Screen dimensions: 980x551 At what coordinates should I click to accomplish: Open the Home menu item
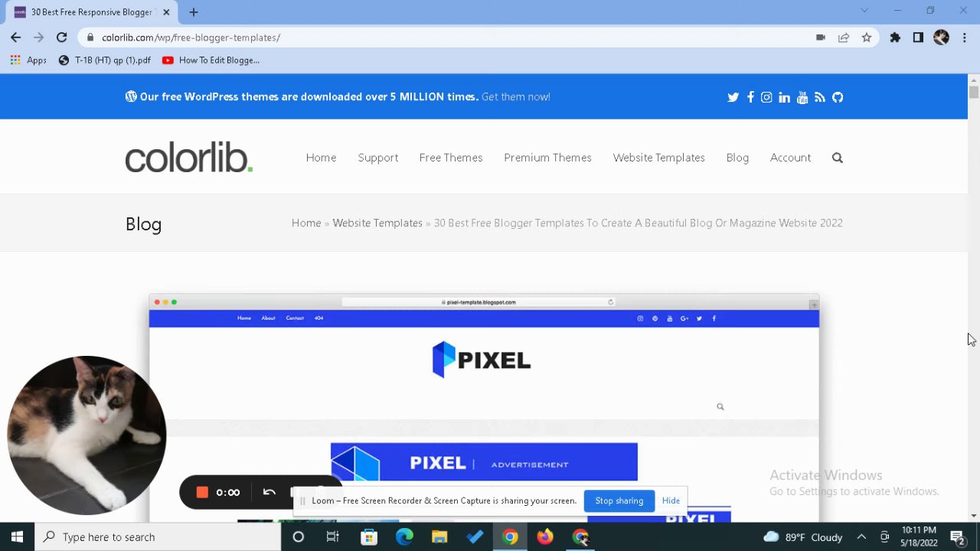click(x=321, y=158)
